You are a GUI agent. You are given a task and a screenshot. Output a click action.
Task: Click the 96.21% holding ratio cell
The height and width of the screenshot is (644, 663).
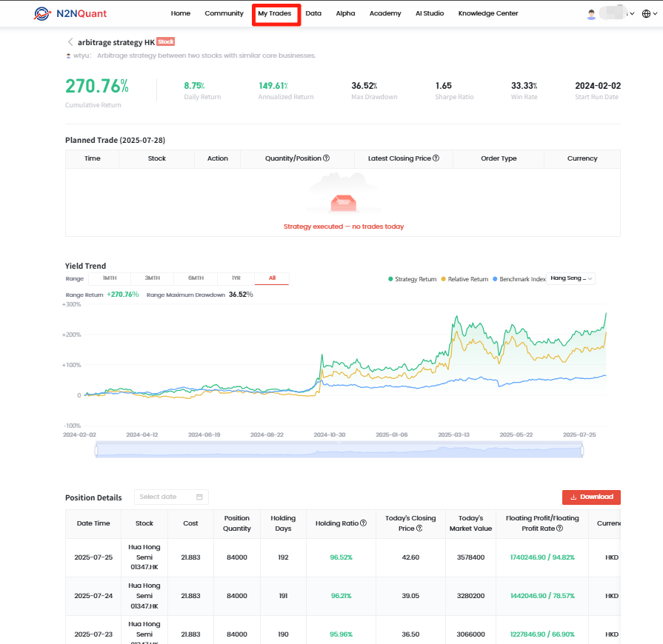point(341,596)
